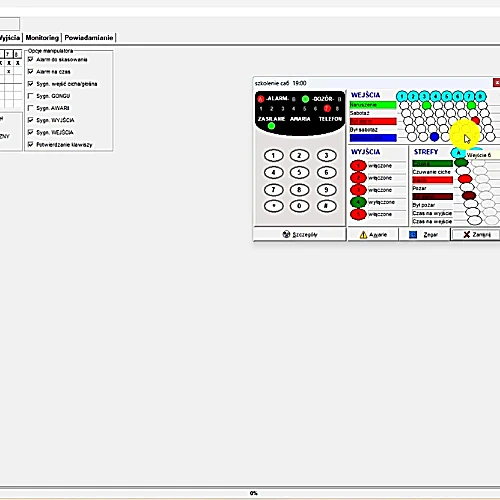Switch to Monitoring tab
This screenshot has width=500, height=500.
[42, 38]
